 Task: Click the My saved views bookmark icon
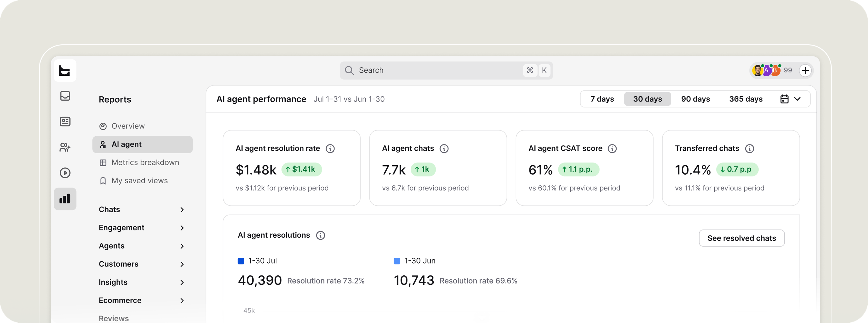pyautogui.click(x=103, y=181)
